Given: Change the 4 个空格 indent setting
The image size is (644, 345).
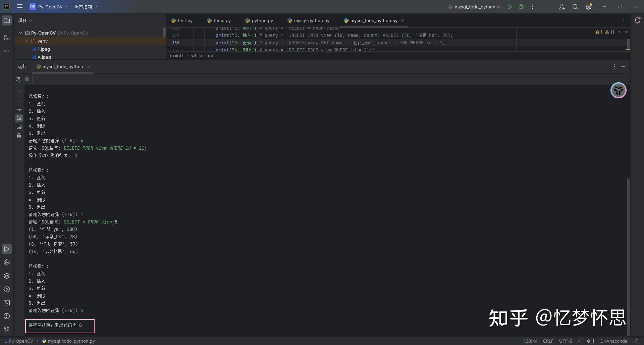Looking at the screenshot, I should pyautogui.click(x=586, y=341).
